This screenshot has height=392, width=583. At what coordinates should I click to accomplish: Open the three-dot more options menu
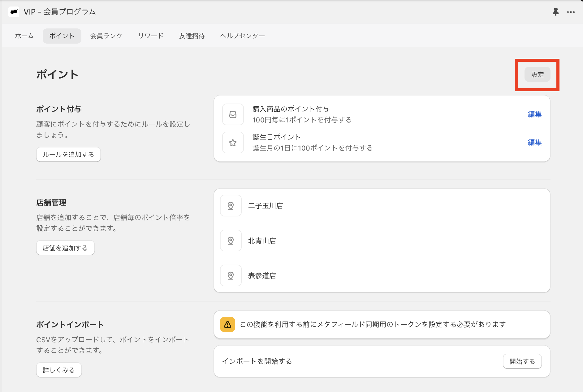click(x=571, y=12)
